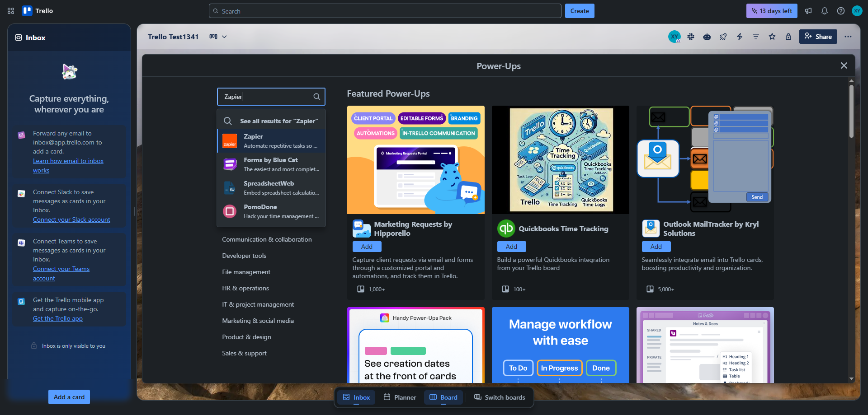
Task: Open Quickbooks Time Tracking banner image
Action: [561, 160]
